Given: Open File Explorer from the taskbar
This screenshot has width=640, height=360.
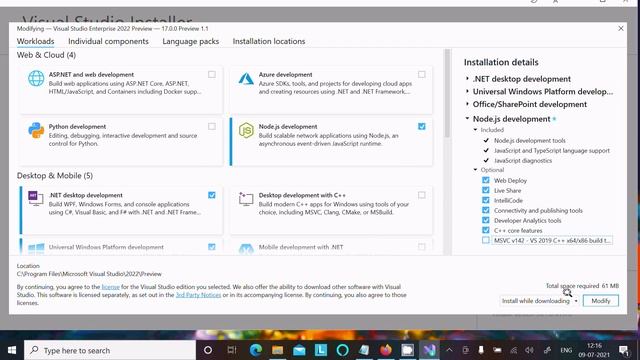Looking at the screenshot, I should [278, 350].
